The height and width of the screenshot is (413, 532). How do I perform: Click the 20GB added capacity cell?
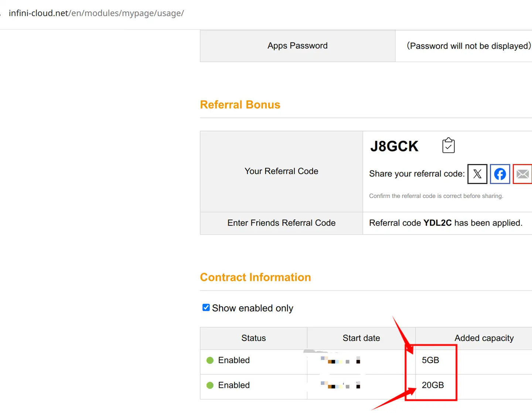433,385
